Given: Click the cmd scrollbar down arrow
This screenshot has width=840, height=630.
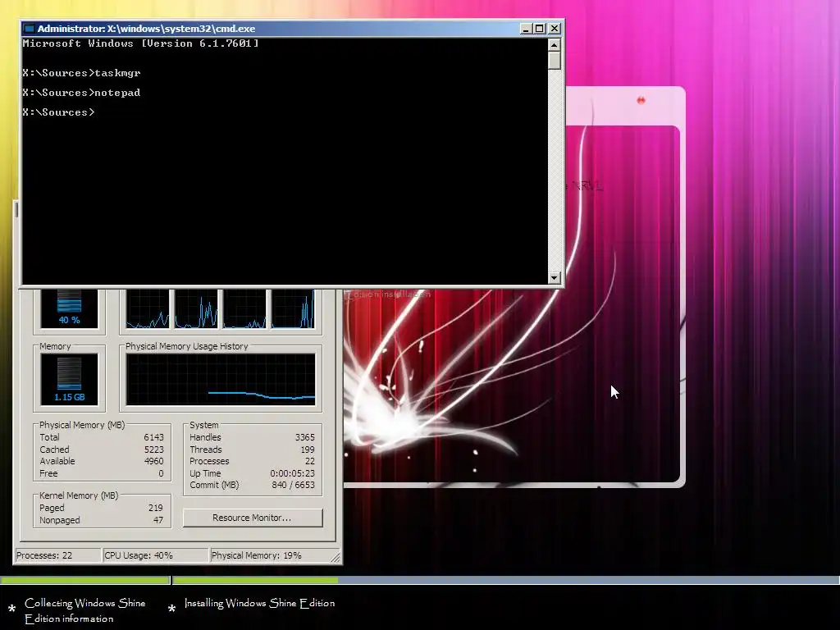Looking at the screenshot, I should point(555,277).
